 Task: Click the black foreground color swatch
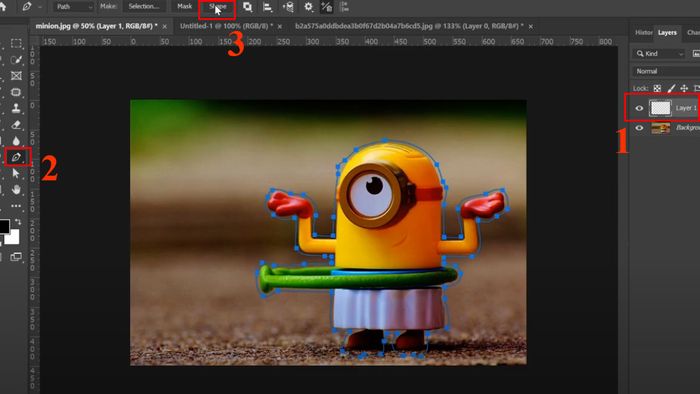point(4,226)
